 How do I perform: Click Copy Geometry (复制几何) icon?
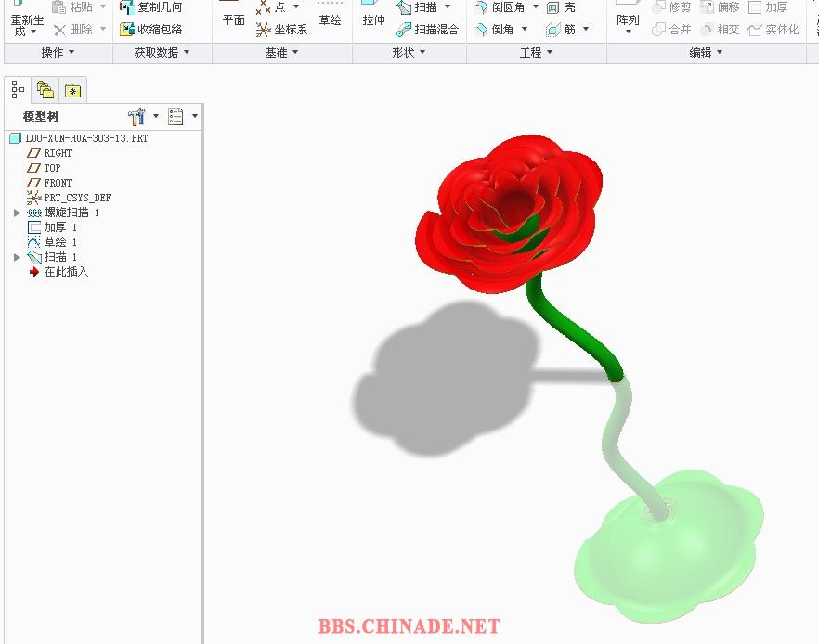[x=127, y=6]
